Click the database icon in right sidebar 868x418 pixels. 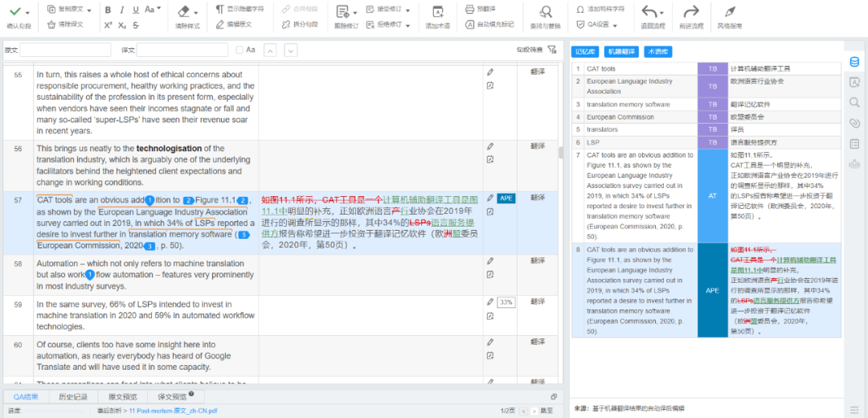click(x=854, y=61)
